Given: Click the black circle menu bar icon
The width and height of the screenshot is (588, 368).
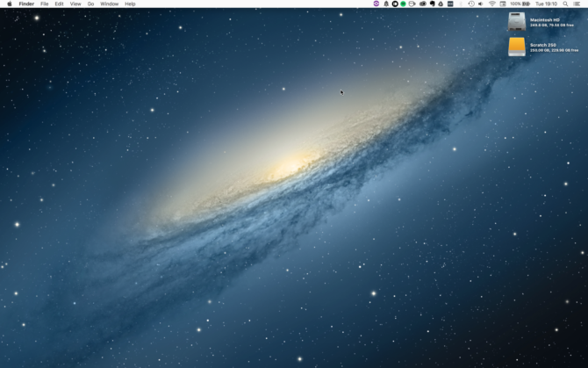Looking at the screenshot, I should 395,4.
